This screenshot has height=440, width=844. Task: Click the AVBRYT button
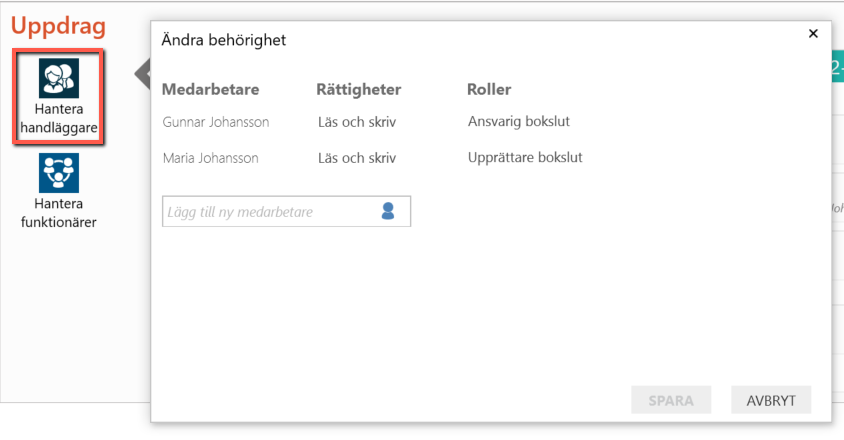(771, 400)
